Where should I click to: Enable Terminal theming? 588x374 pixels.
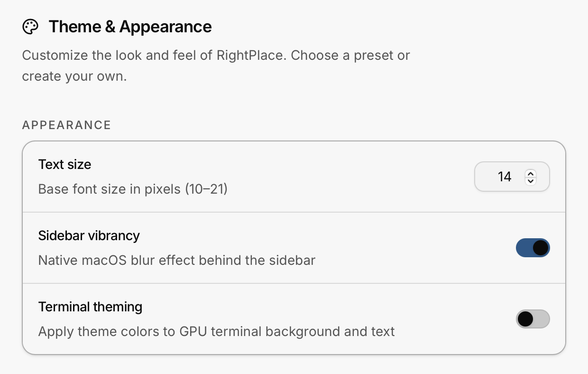(533, 318)
